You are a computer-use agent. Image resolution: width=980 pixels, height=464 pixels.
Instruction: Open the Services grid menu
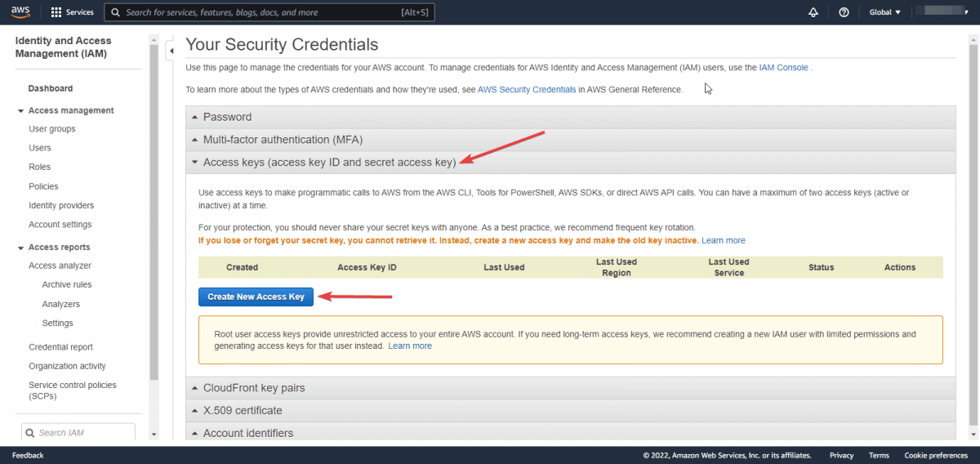72,12
